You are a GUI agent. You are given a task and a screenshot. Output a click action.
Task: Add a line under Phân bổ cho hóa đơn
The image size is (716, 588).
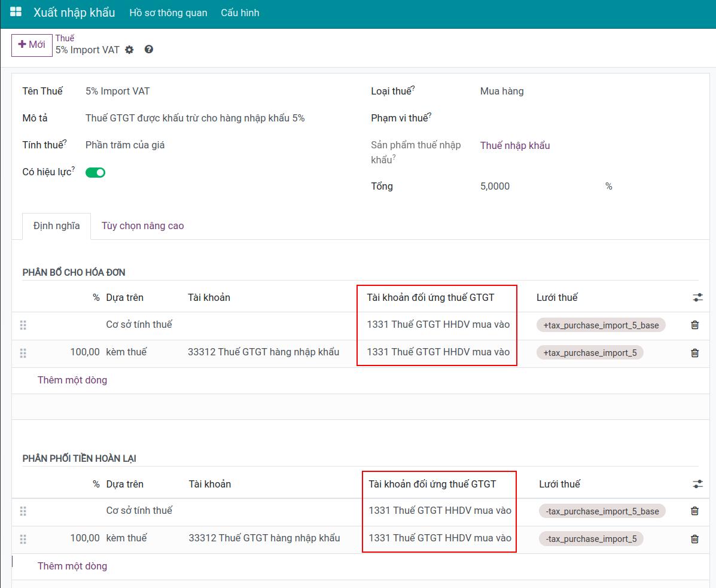pos(72,380)
